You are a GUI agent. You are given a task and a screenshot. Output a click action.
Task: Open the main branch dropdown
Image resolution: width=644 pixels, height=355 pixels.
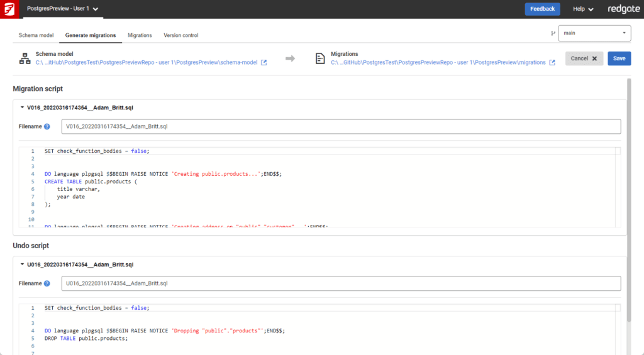(594, 33)
